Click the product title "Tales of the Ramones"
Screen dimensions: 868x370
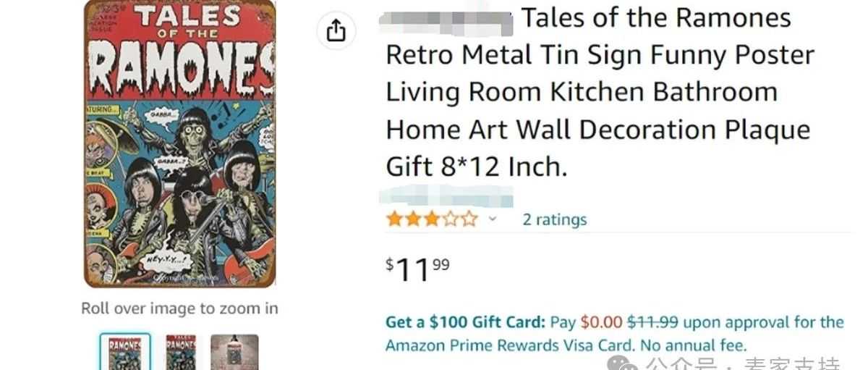656,18
